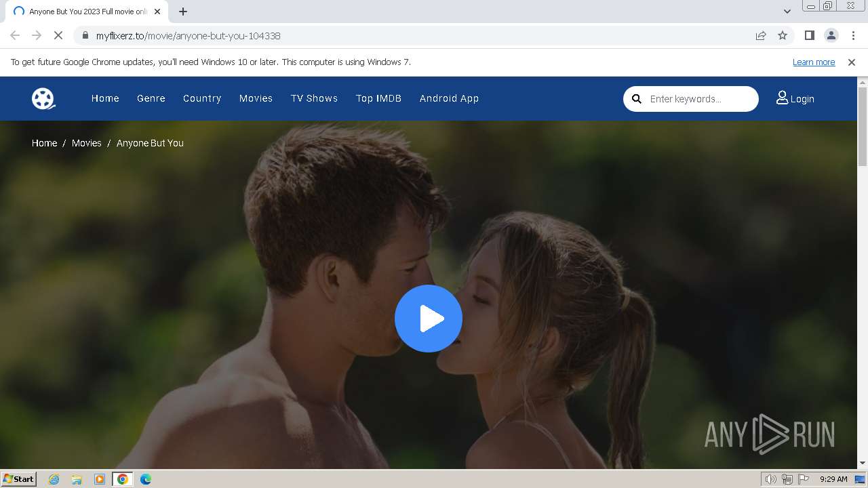Open the Windows Start menu
The width and height of the screenshot is (868, 488).
[x=18, y=479]
